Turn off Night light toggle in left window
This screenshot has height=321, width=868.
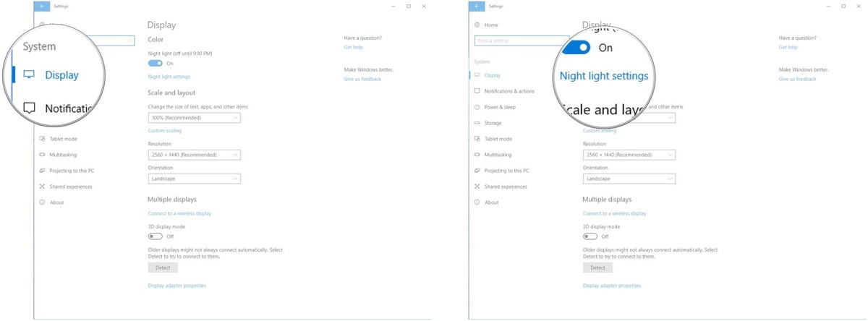155,64
